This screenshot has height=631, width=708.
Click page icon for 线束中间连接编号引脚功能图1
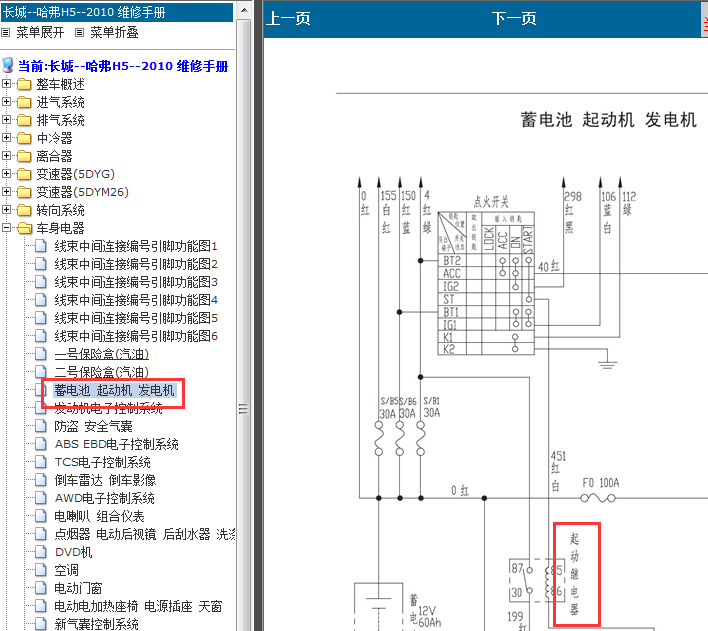tap(41, 246)
